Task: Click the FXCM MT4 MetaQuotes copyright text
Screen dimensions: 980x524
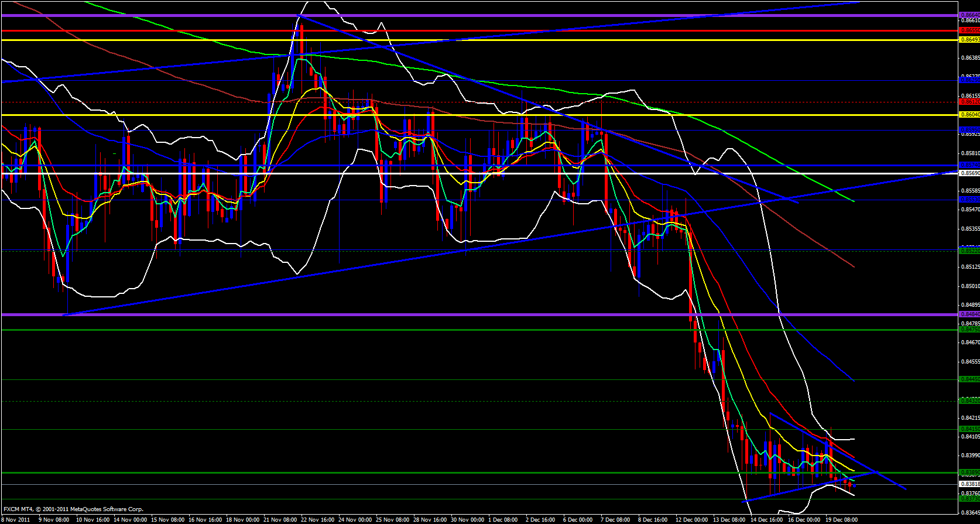Action: pyautogui.click(x=73, y=509)
